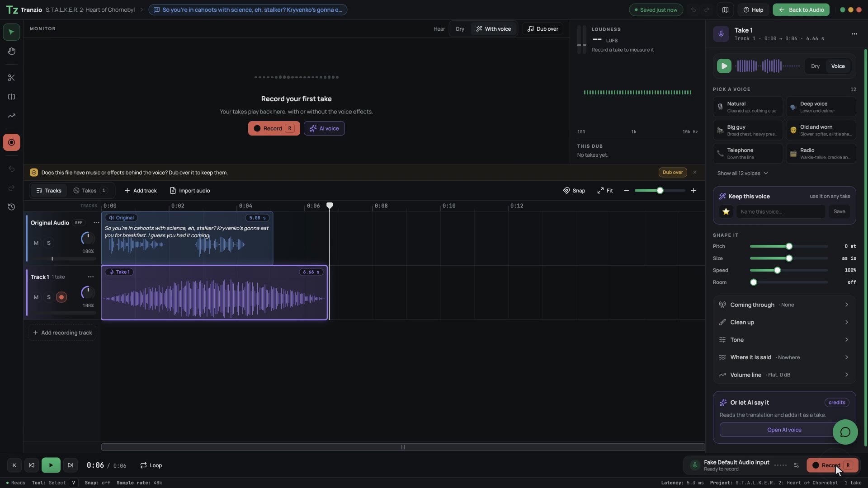
Task: Open the history clock icon in sidebar
Action: 11,207
